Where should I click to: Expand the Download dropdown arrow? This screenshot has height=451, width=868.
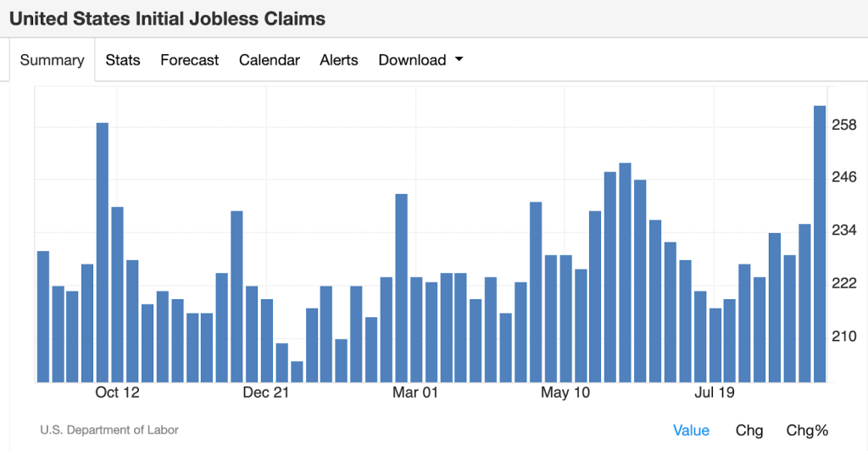(x=459, y=60)
